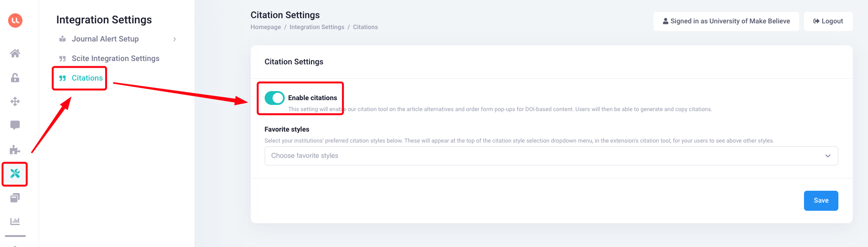Image resolution: width=868 pixels, height=247 pixels.
Task: Open the tools wrench sidebar icon
Action: (15, 174)
